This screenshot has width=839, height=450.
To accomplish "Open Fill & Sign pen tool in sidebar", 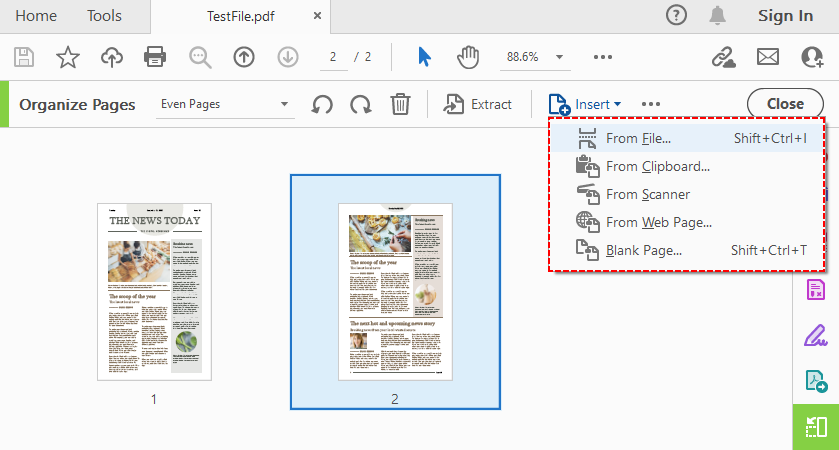I will pyautogui.click(x=815, y=335).
